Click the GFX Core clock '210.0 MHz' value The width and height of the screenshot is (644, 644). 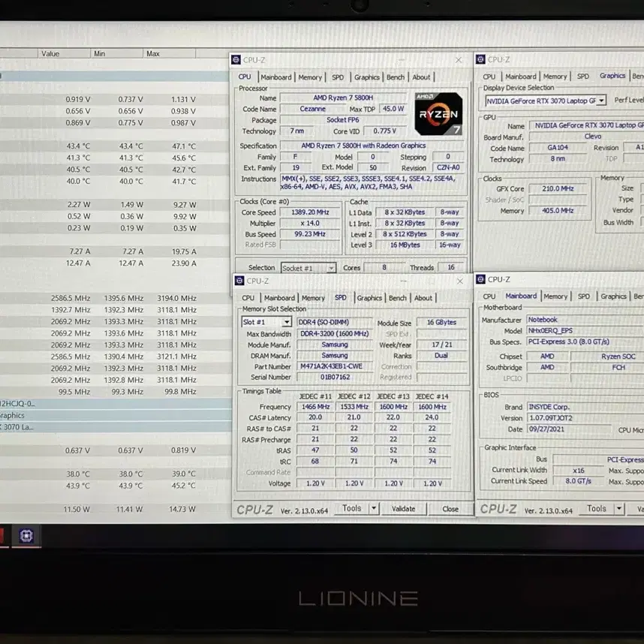pyautogui.click(x=558, y=189)
